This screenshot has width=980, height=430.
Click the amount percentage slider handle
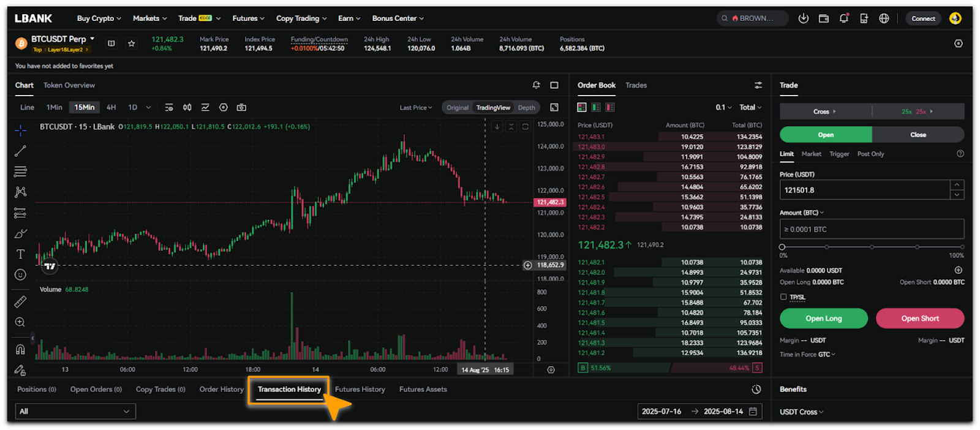tap(782, 247)
